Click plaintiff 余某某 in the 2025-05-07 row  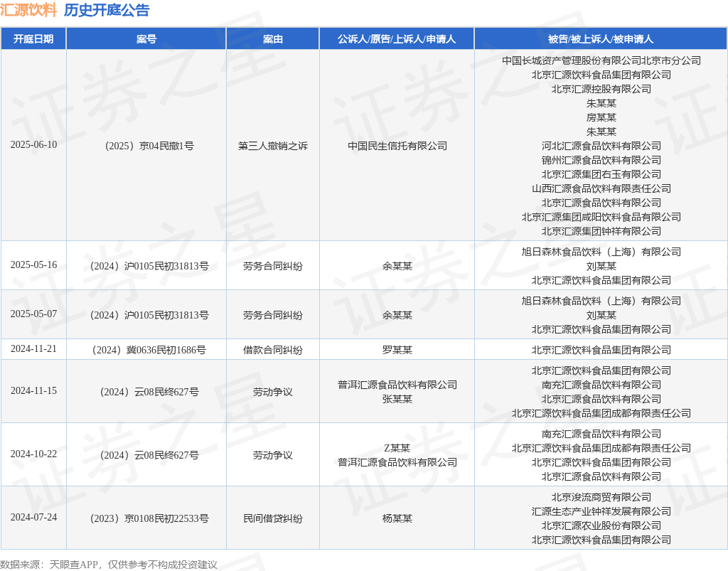pyautogui.click(x=397, y=315)
